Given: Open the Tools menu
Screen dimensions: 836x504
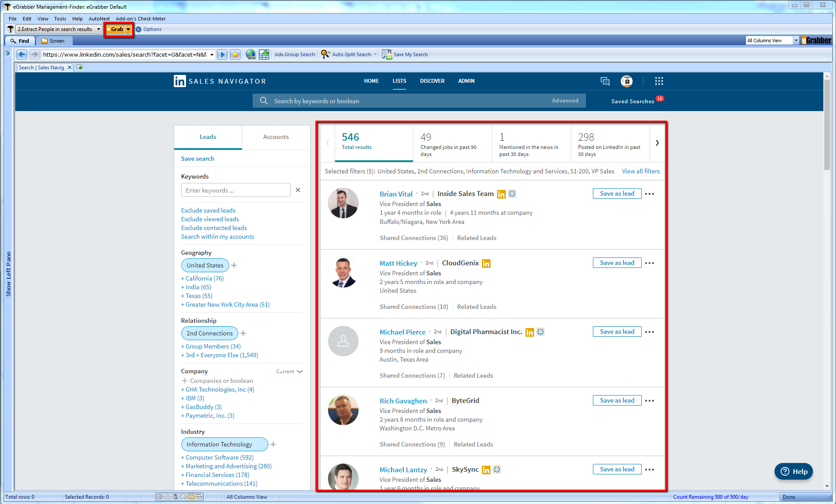Looking at the screenshot, I should 60,19.
